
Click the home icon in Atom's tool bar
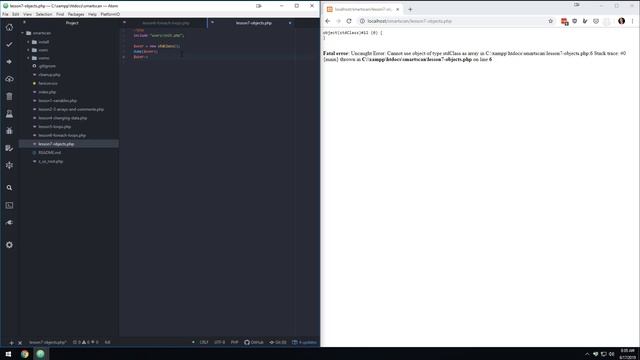9,27
